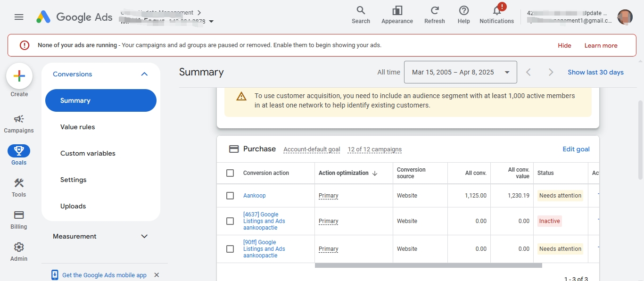Expand the Measurement section
The width and height of the screenshot is (644, 281).
pos(144,236)
